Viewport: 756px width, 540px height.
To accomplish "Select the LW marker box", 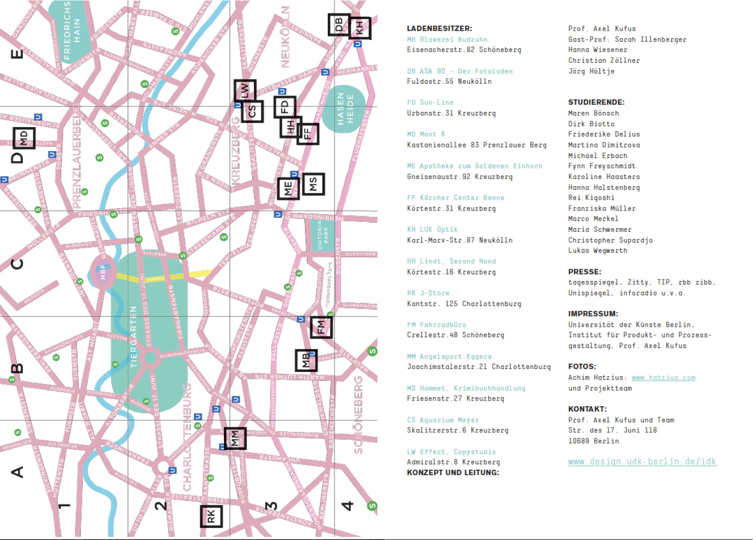I will (x=245, y=90).
